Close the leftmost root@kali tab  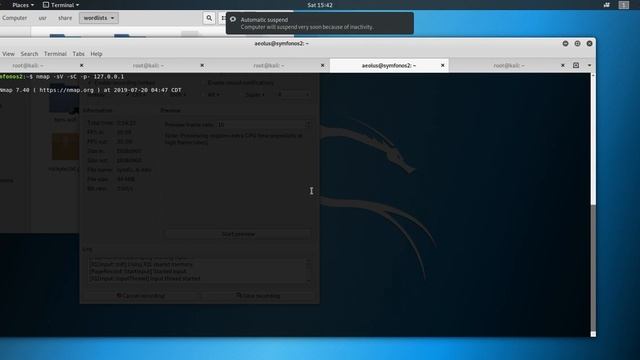tap(82, 65)
